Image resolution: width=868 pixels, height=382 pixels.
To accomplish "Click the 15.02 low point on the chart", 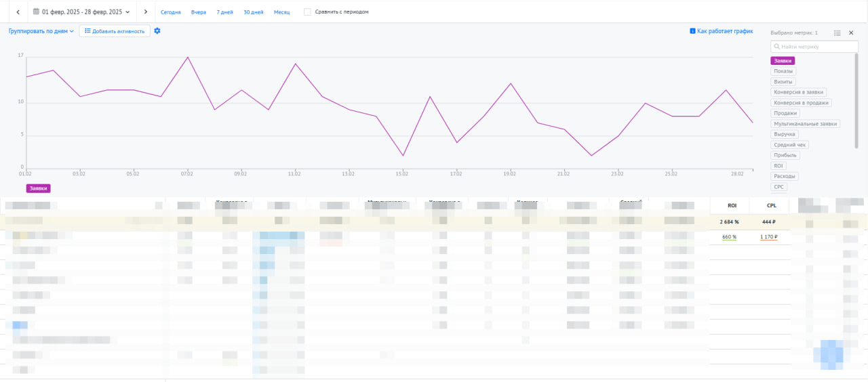I will pos(403,156).
